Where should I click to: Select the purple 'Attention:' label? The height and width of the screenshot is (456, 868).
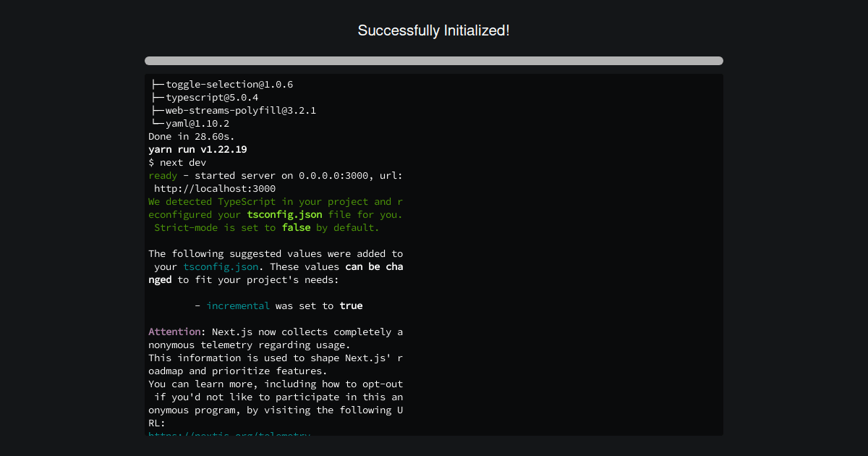coord(174,332)
